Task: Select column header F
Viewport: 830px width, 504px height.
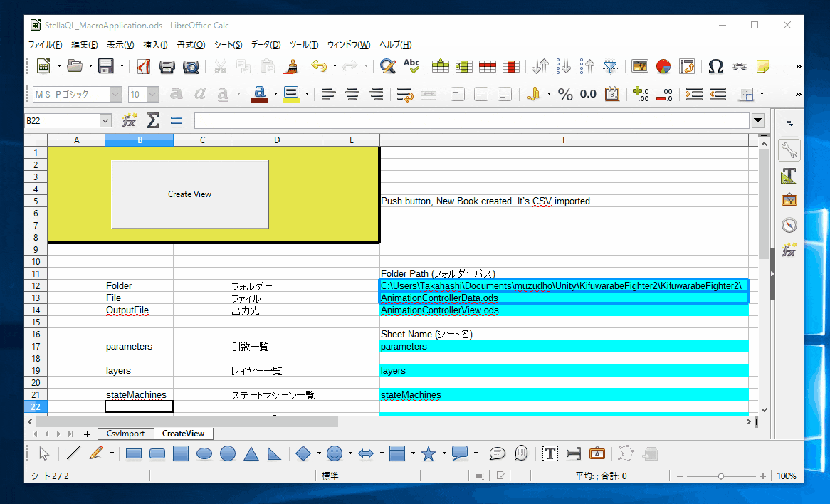Action: tap(564, 140)
